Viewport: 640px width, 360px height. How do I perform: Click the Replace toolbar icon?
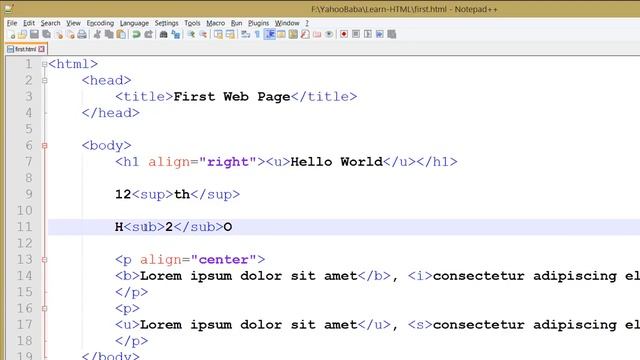pyautogui.click(x=176, y=34)
